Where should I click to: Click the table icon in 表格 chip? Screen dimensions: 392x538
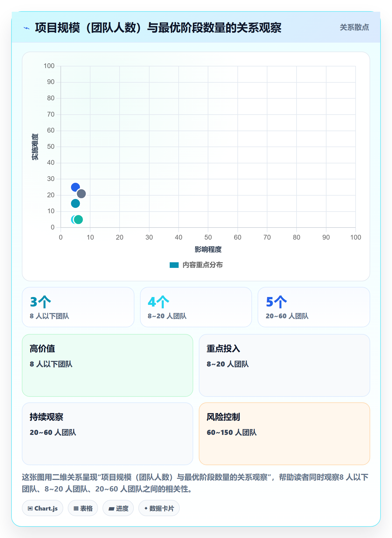coord(76,509)
